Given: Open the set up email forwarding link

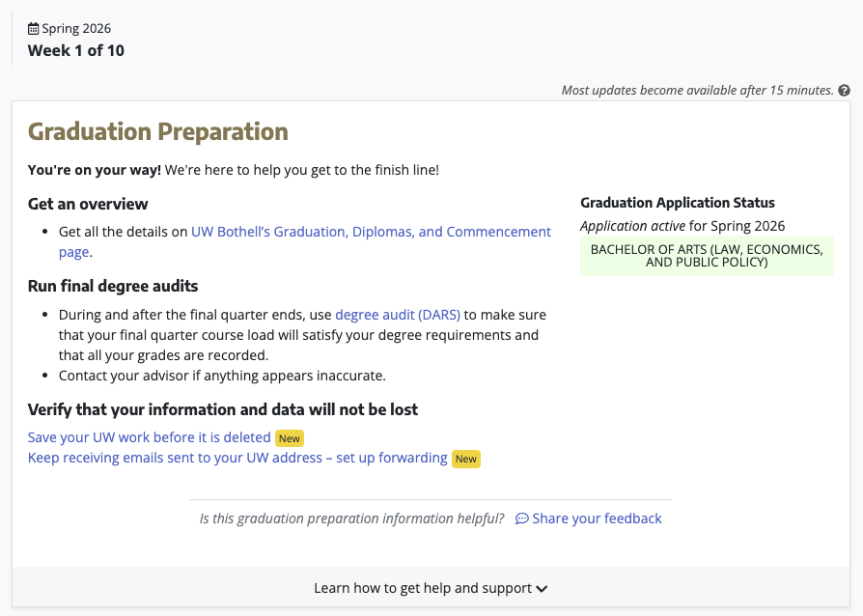Looking at the screenshot, I should pyautogui.click(x=237, y=458).
